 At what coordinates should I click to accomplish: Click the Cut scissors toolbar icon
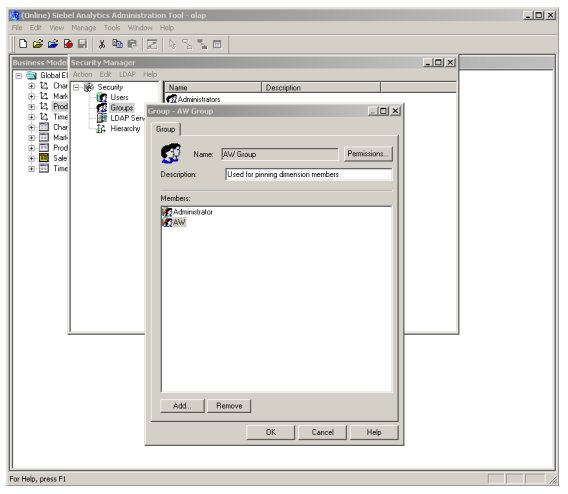point(102,44)
